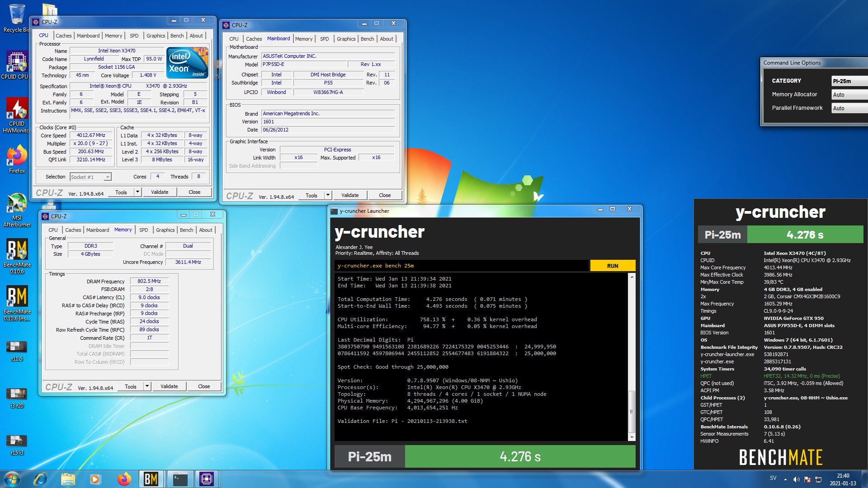Click Intel Xeon inside logo in CPU-Z

tap(187, 63)
